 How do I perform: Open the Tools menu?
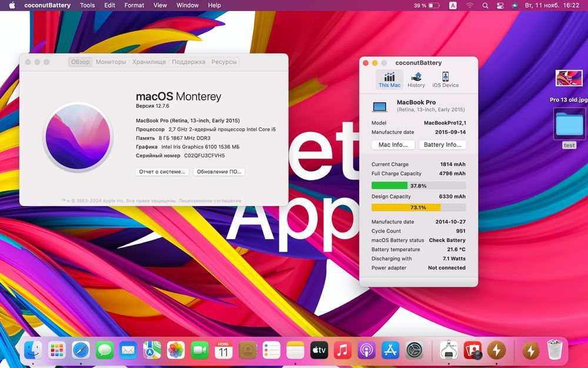tap(88, 5)
